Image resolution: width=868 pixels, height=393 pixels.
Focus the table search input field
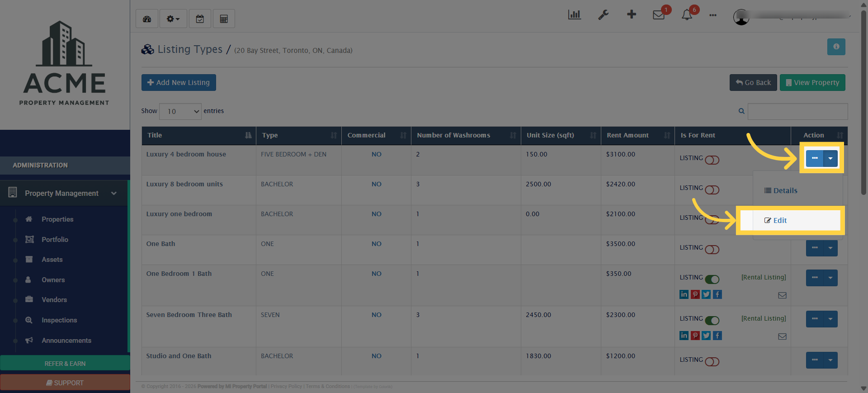point(797,111)
